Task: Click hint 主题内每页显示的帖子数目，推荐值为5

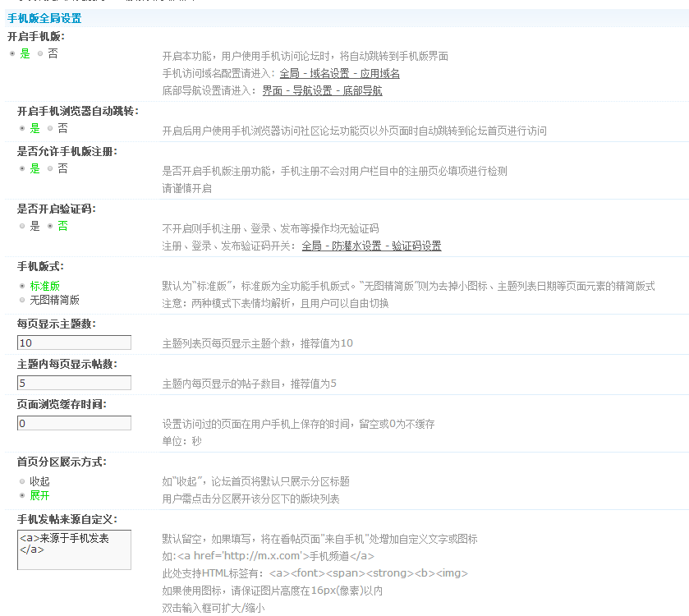Action: tap(249, 384)
